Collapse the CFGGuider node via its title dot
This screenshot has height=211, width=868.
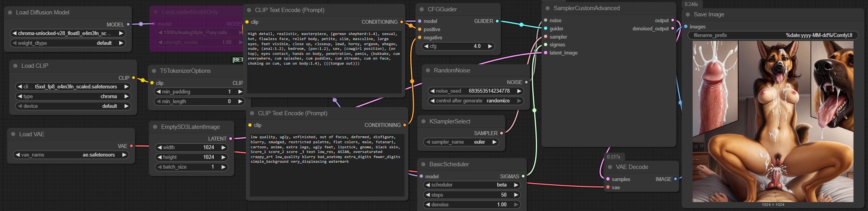pos(422,9)
